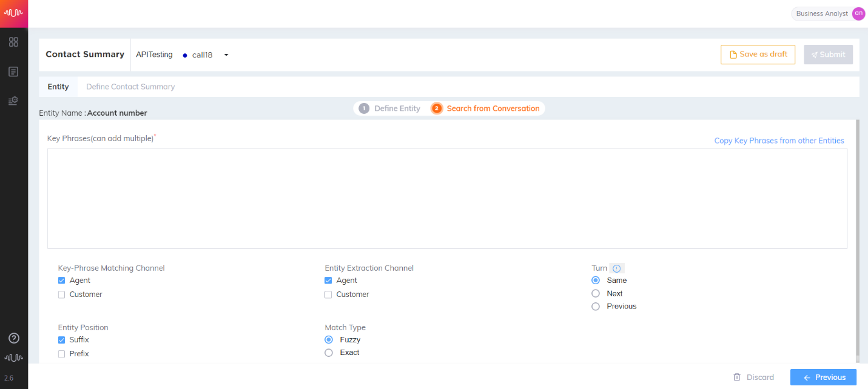Select the Exact match type
Screen dimensions: 868x389
(x=329, y=353)
